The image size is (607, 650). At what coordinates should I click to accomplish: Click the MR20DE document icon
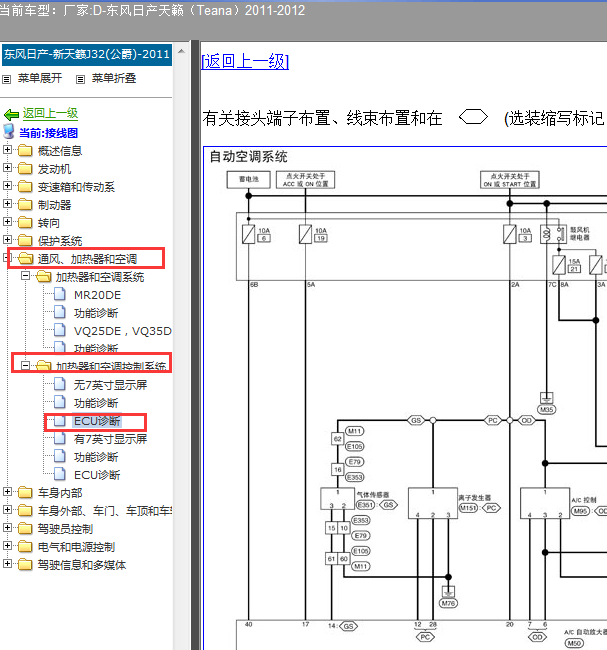click(x=60, y=294)
